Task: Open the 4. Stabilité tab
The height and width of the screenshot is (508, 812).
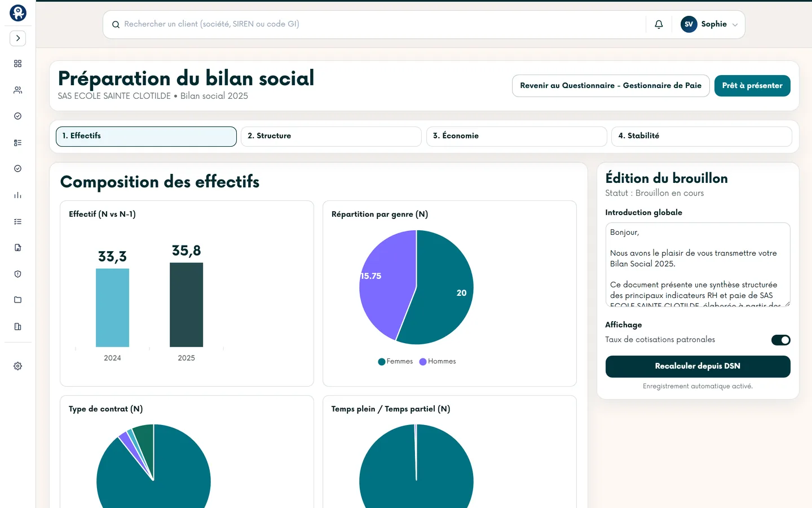Action: 701,136
